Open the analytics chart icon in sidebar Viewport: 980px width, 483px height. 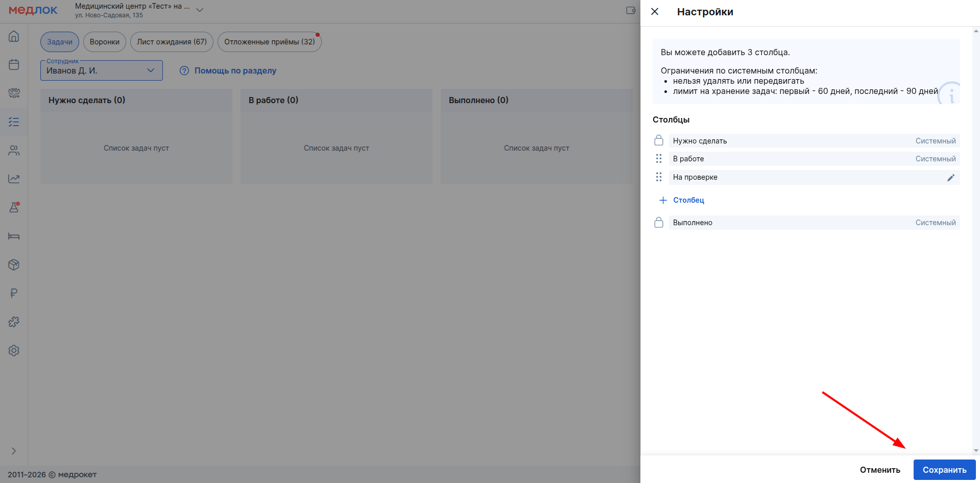point(14,179)
